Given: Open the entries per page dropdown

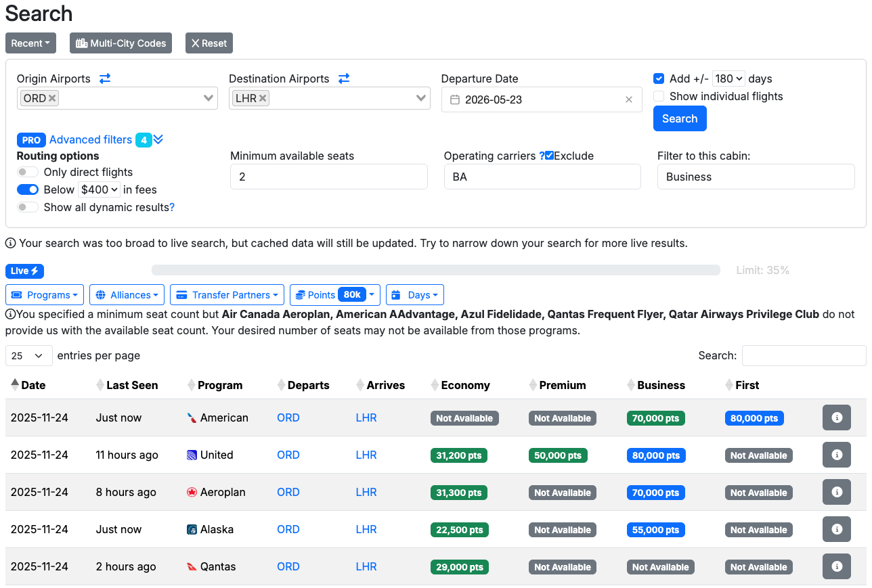Looking at the screenshot, I should (28, 355).
